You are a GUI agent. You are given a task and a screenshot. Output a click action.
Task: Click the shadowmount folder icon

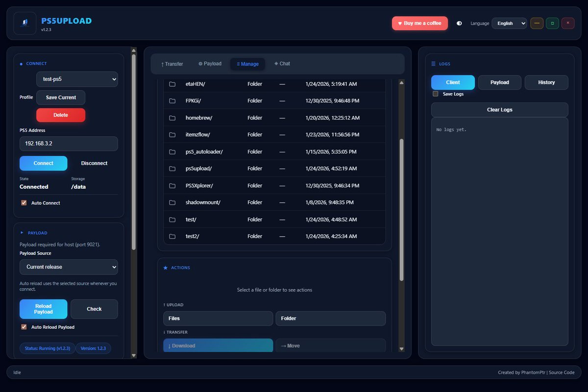(x=172, y=202)
